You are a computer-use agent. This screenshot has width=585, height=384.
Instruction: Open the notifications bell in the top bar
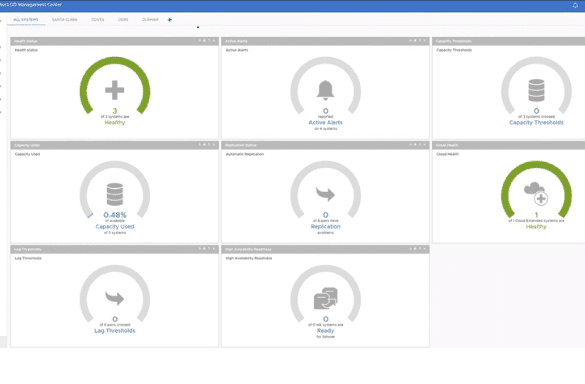click(x=575, y=5)
